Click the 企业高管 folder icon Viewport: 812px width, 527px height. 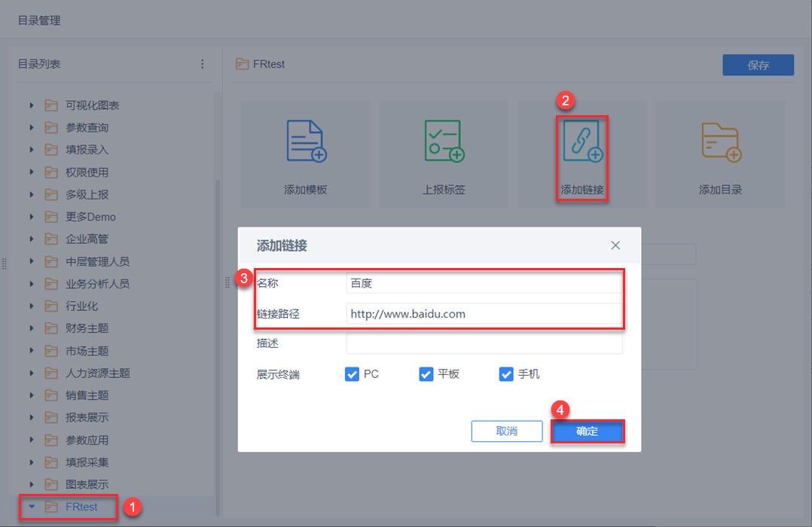(x=51, y=239)
